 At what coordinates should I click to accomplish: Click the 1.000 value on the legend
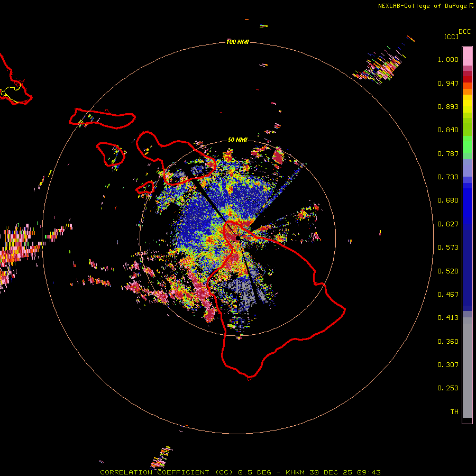448,59
